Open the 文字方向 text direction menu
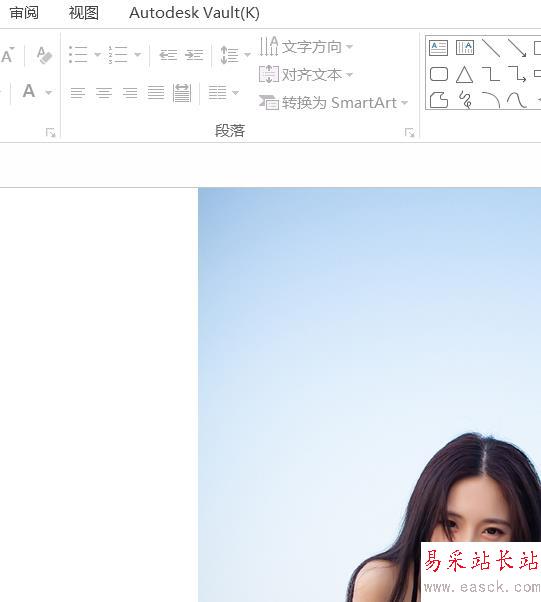Viewport: 541px width, 602px height. click(306, 47)
